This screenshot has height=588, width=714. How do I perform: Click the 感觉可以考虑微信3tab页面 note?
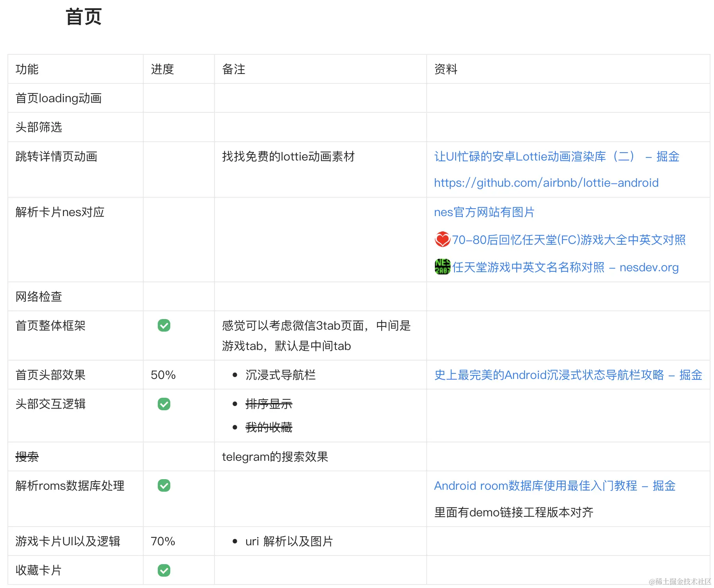(x=316, y=336)
